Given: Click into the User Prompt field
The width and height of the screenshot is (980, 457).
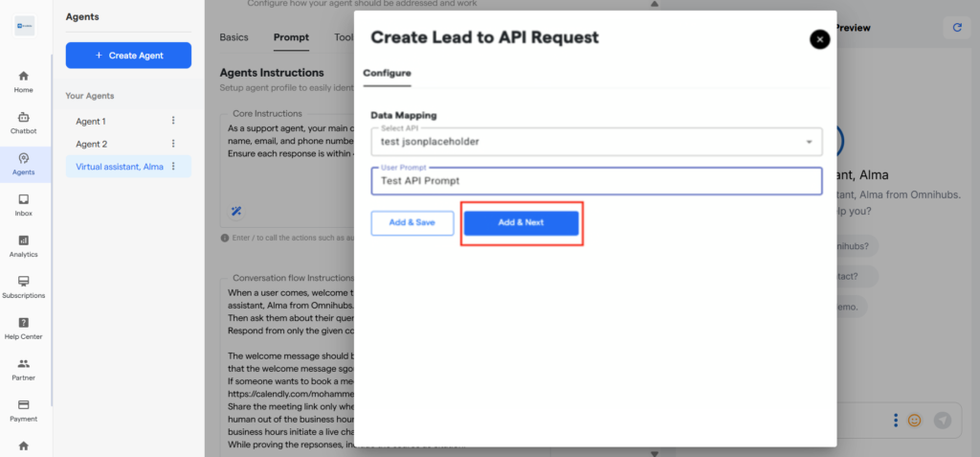Looking at the screenshot, I should pos(595,181).
